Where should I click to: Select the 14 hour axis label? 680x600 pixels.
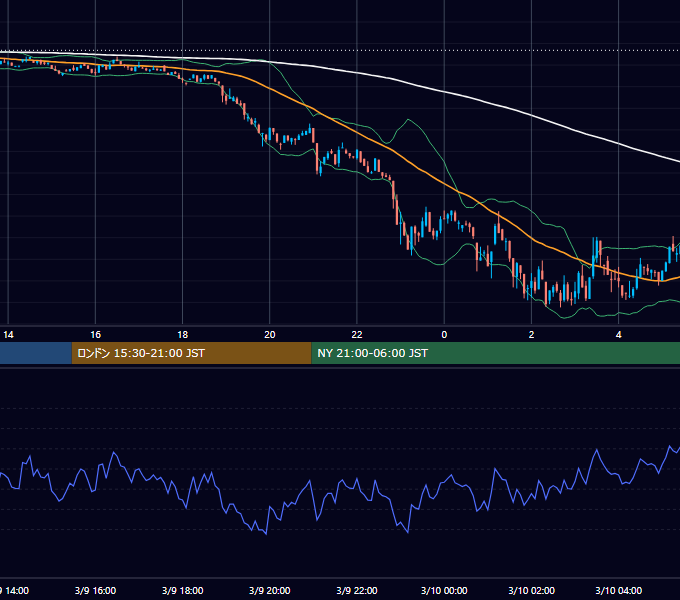pyautogui.click(x=8, y=335)
